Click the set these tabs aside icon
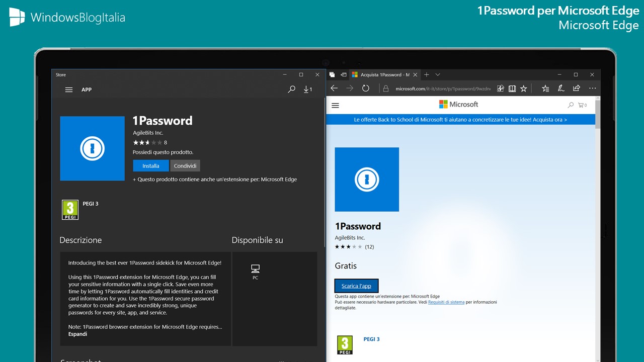 coord(344,74)
